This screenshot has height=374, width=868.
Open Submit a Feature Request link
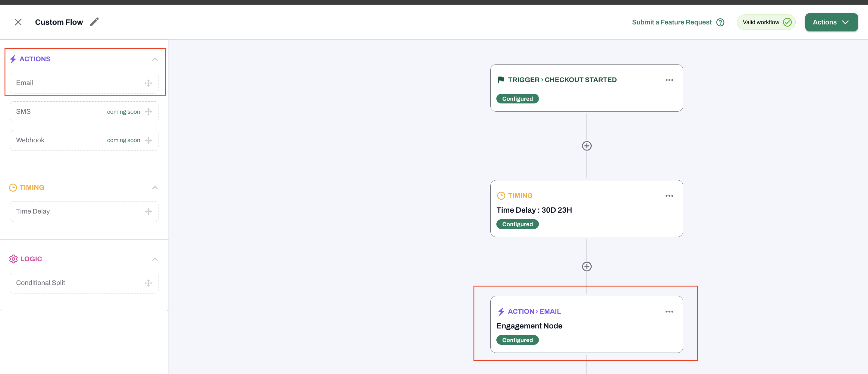click(671, 22)
